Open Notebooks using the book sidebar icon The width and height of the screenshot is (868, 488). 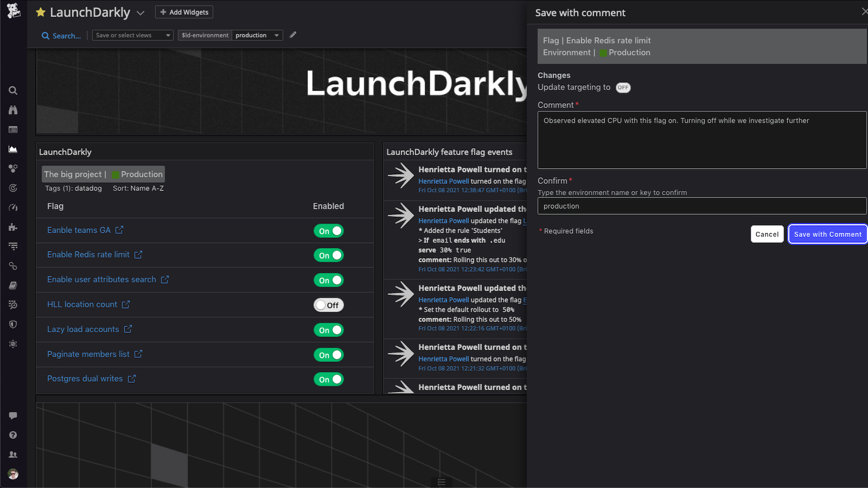tap(13, 285)
